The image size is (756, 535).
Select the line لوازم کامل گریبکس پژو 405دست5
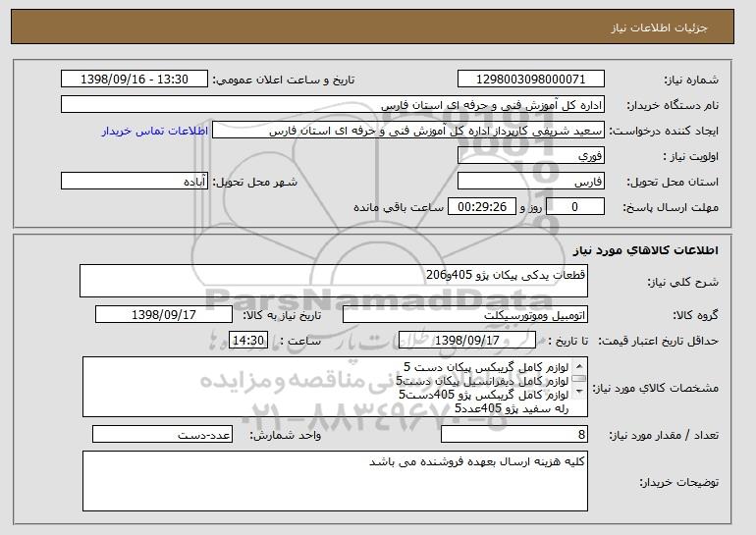click(484, 395)
